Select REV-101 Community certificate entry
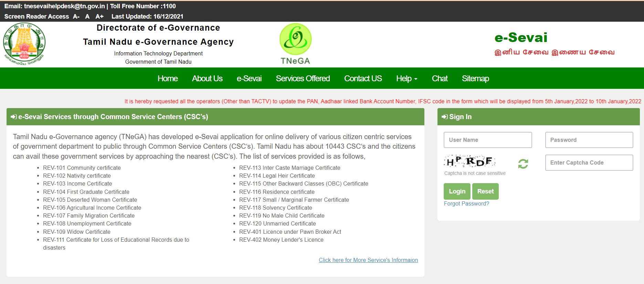This screenshot has width=644, height=284. [82, 168]
